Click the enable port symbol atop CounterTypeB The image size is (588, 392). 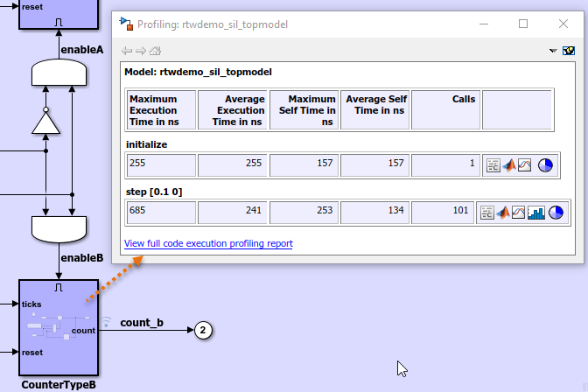tap(59, 287)
